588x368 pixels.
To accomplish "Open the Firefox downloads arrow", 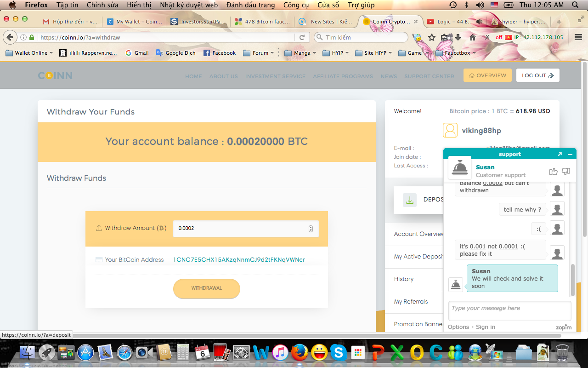I will [458, 37].
